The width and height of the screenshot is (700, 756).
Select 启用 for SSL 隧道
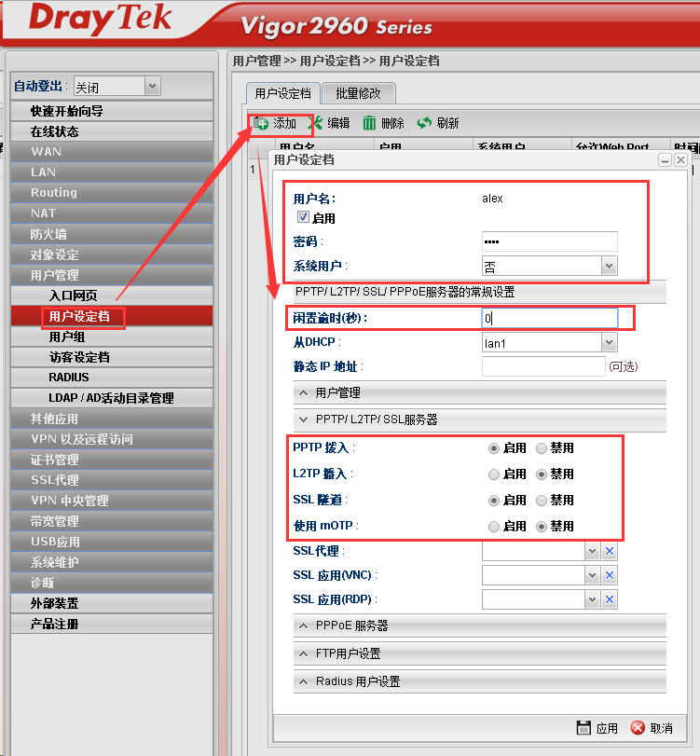click(494, 501)
